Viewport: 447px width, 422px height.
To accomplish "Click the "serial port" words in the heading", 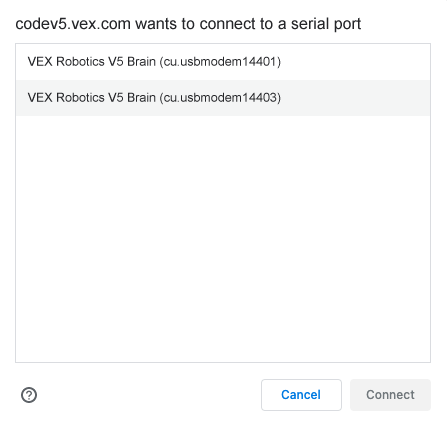I will click(x=326, y=24).
